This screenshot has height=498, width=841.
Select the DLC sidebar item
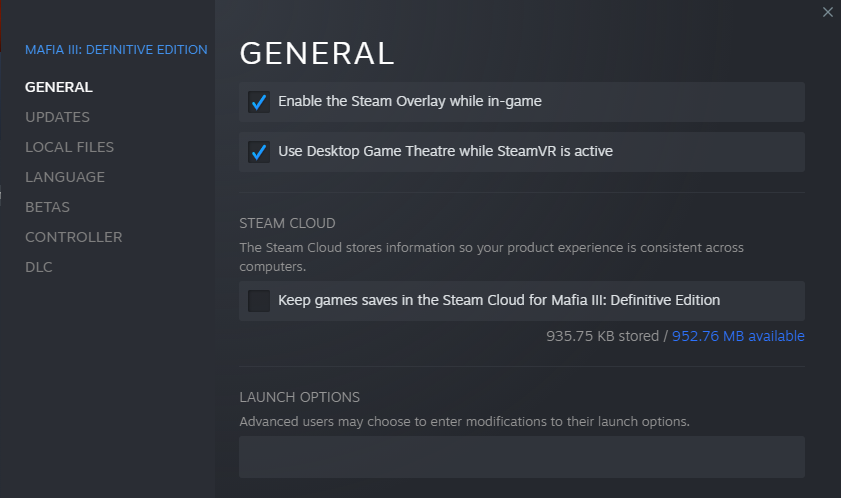point(39,267)
